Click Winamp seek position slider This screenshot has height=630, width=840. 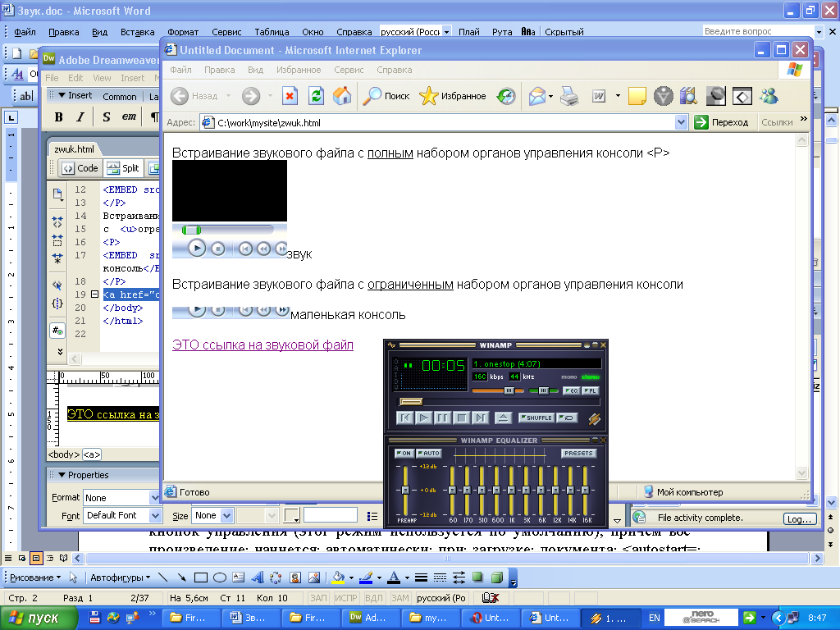[411, 401]
